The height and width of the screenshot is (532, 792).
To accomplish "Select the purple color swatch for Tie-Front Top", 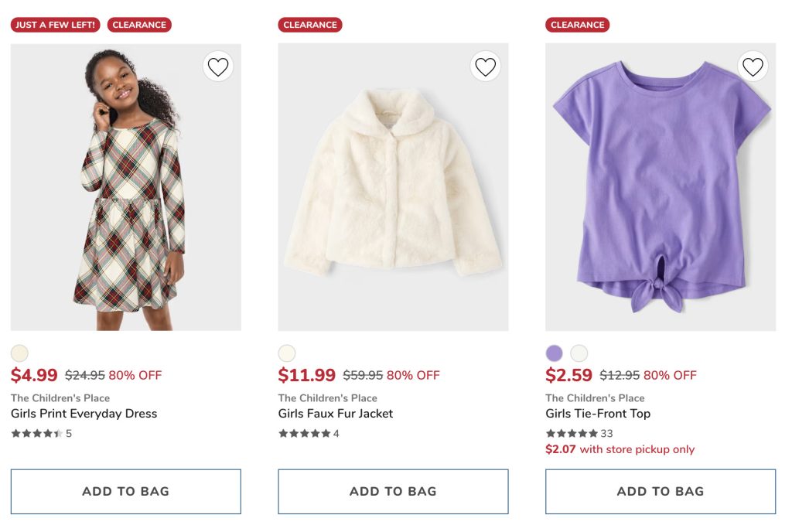I will 554,353.
